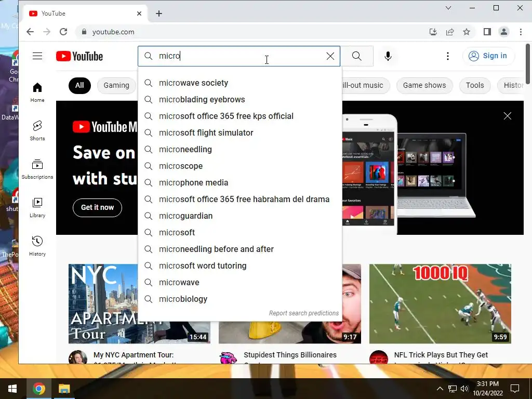
Task: Click the install app icon in address bar
Action: coord(433,32)
